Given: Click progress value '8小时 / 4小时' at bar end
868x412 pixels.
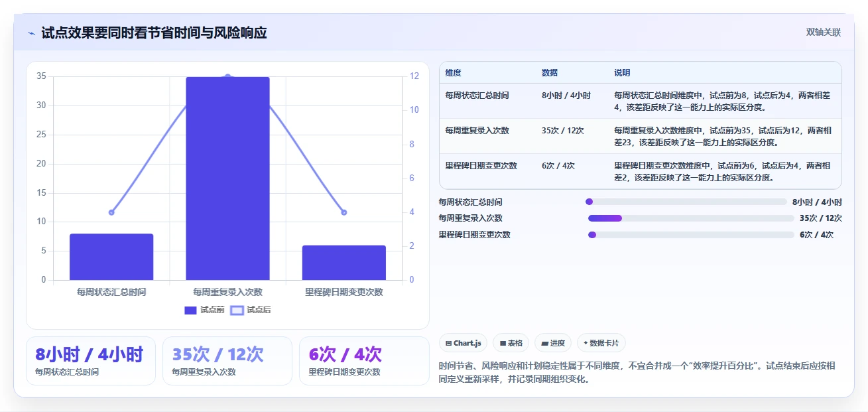Looking at the screenshot, I should [x=817, y=202].
